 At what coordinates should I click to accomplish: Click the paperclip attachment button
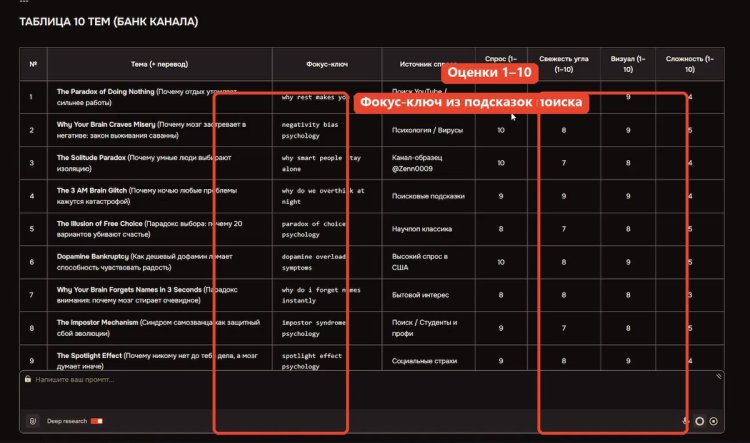[x=33, y=421]
